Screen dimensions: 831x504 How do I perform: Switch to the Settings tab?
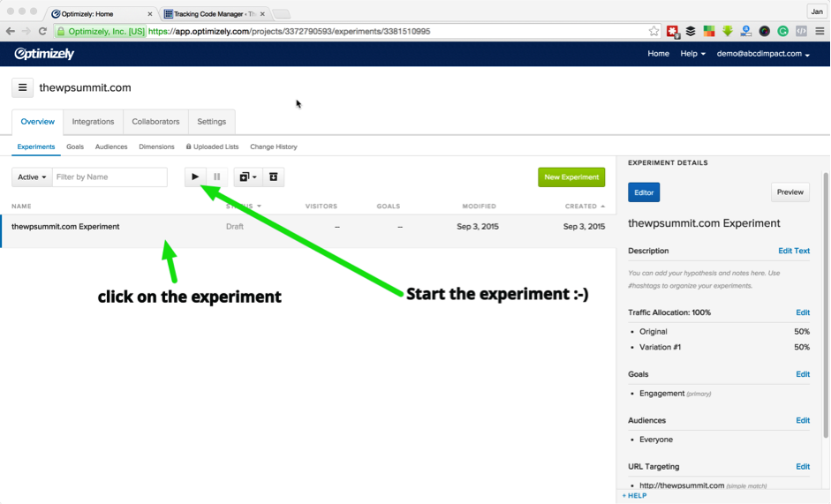coord(211,122)
